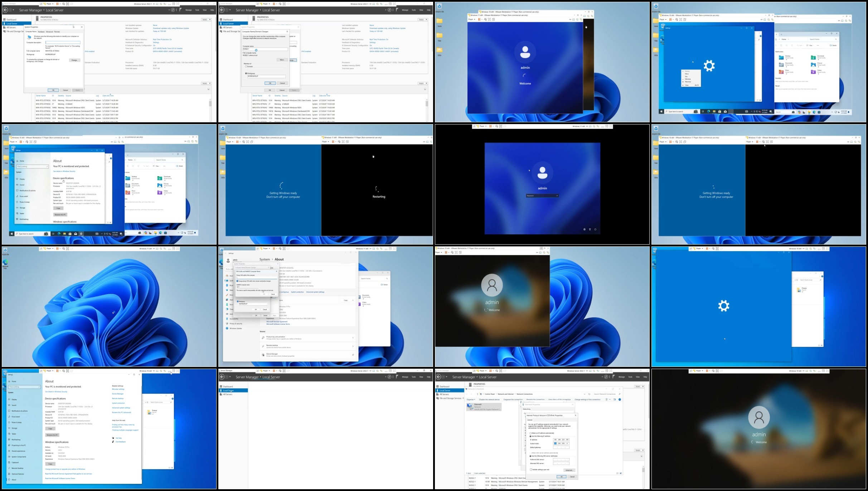Open Clipboard in Windows 10 Settings sidebar
The image size is (868, 491).
pyautogui.click(x=15, y=462)
